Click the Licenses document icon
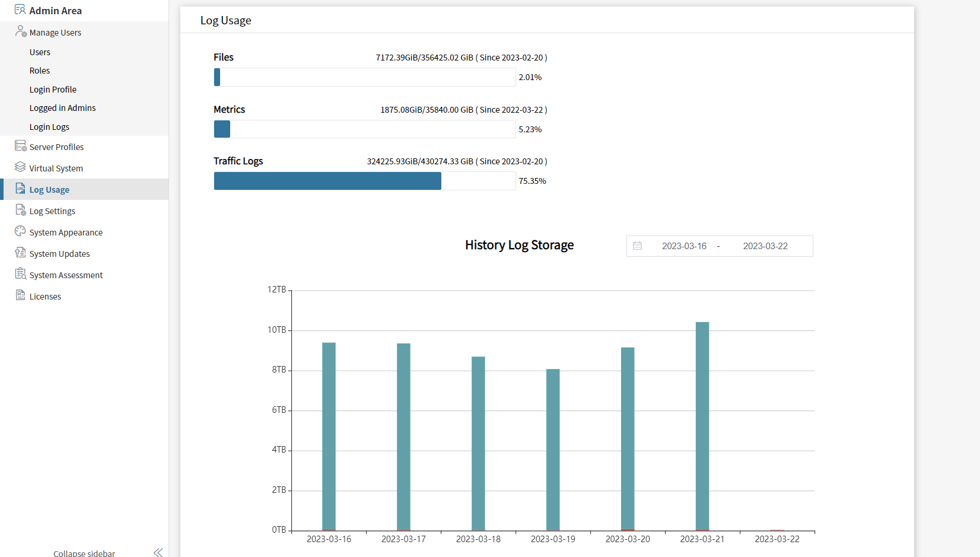The width and height of the screenshot is (980, 557). tap(20, 295)
